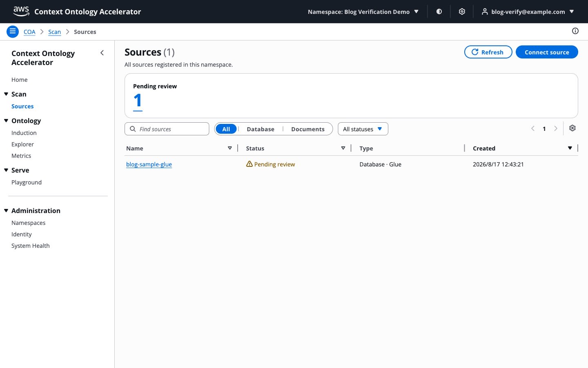The image size is (588, 368).
Task: Collapse the side navigation panel
Action: 102,53
